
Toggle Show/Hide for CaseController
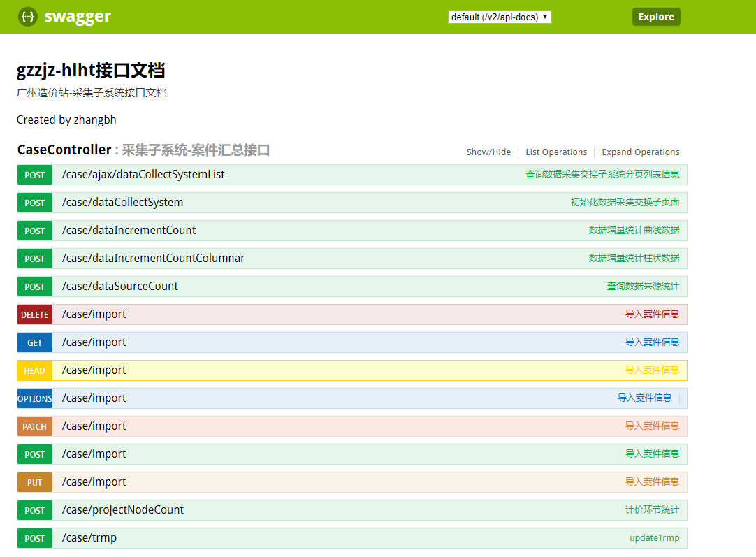488,152
